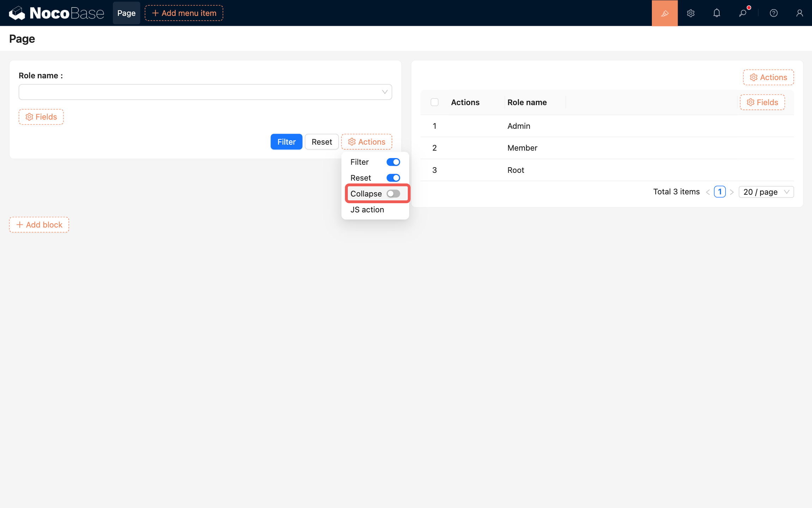The height and width of the screenshot is (508, 812).
Task: Open the help question mark icon
Action: [x=774, y=13]
